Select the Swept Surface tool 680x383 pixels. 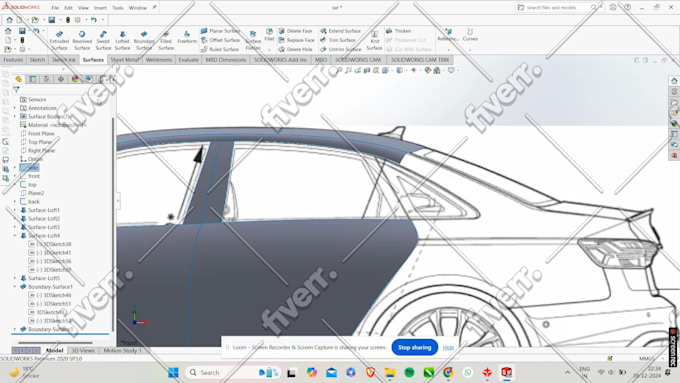tap(103, 40)
